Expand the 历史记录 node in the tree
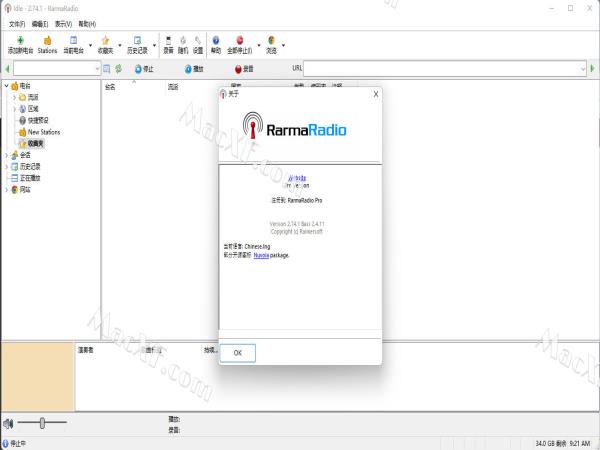600x450 pixels. tap(7, 166)
